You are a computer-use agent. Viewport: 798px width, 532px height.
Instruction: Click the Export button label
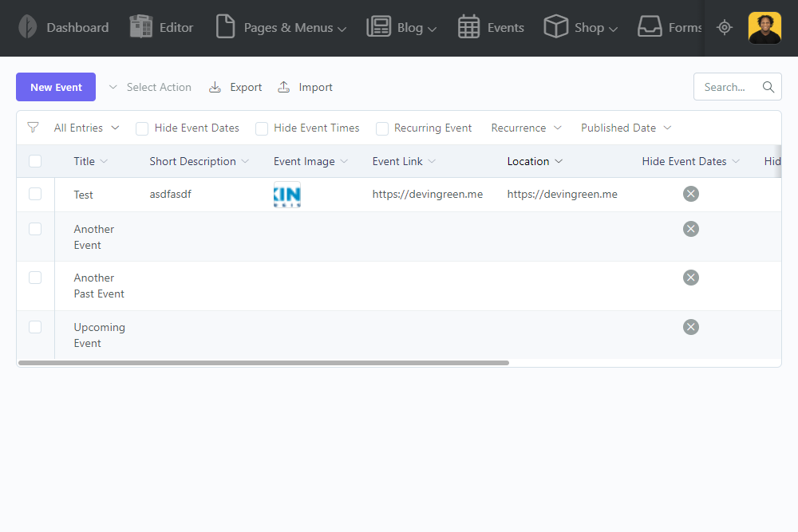[246, 87]
